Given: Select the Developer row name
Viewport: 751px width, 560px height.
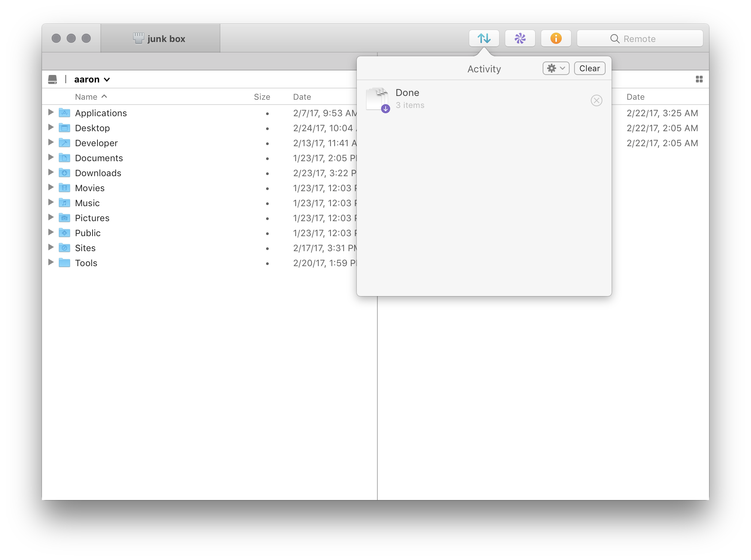Looking at the screenshot, I should [x=96, y=143].
